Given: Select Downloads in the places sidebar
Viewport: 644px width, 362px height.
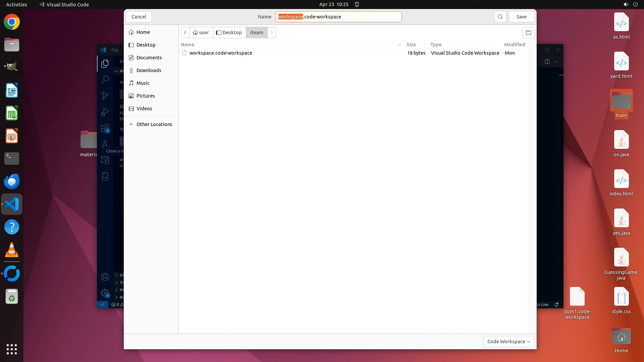Looking at the screenshot, I should 149,70.
